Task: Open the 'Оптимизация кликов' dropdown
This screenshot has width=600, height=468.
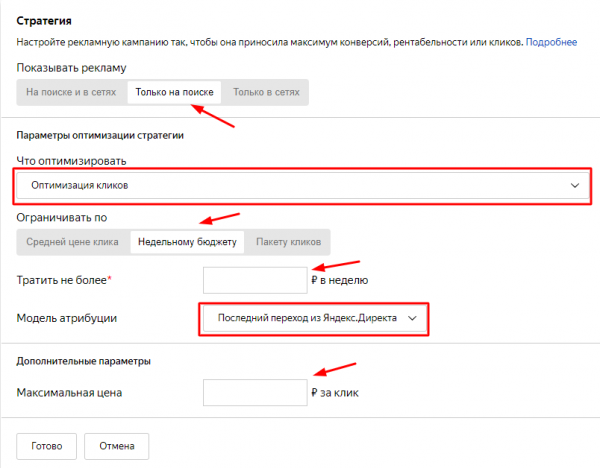Action: [x=300, y=185]
